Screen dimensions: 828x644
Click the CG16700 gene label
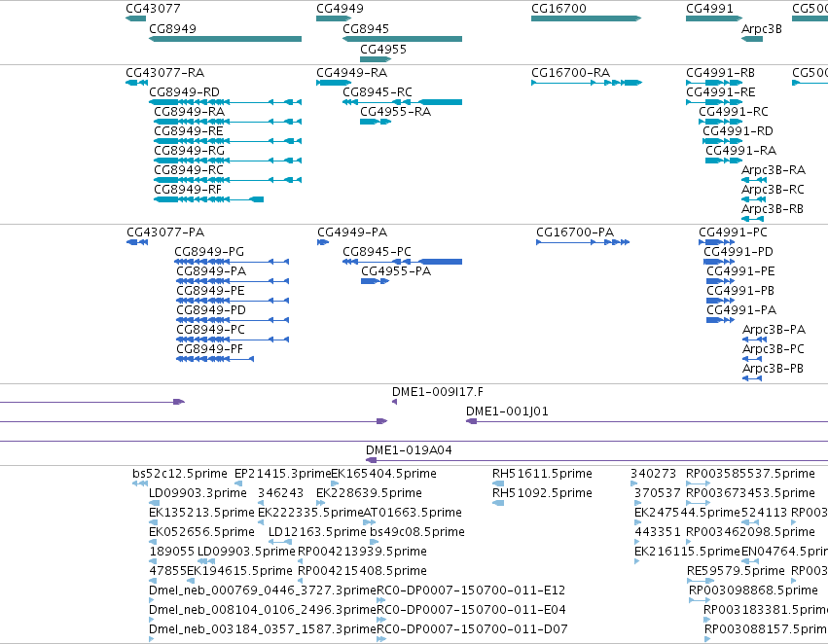tap(558, 9)
